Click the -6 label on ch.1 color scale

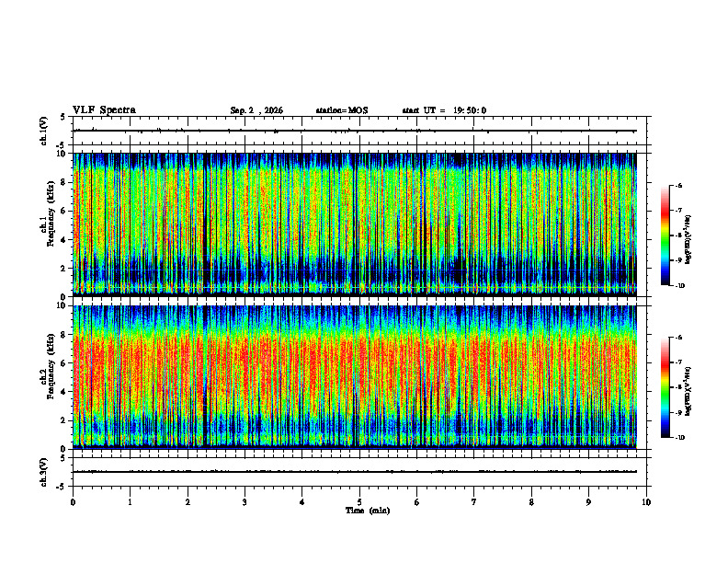click(x=678, y=186)
